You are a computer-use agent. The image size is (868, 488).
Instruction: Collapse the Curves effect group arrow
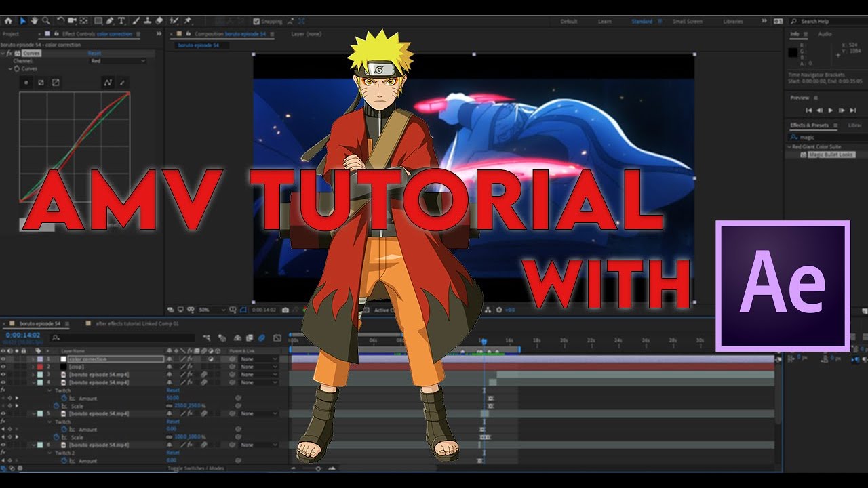point(3,53)
